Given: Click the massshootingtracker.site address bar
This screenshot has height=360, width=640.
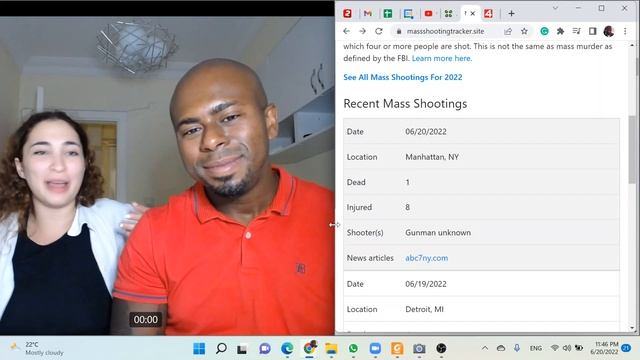Looking at the screenshot, I should [445, 31].
